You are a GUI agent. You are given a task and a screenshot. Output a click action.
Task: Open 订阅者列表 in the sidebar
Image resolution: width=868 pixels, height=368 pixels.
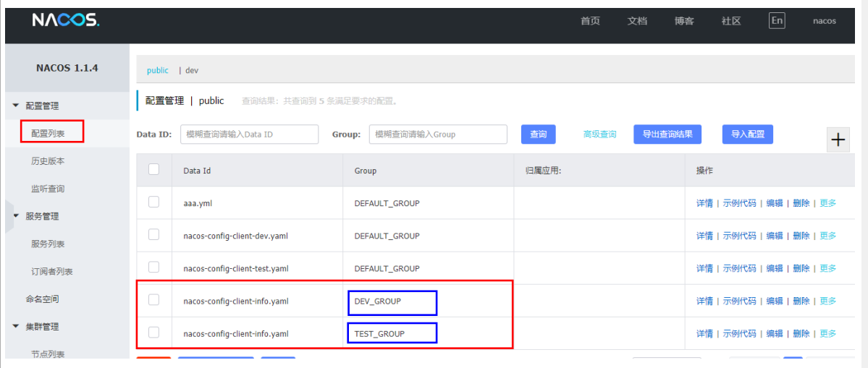point(52,271)
